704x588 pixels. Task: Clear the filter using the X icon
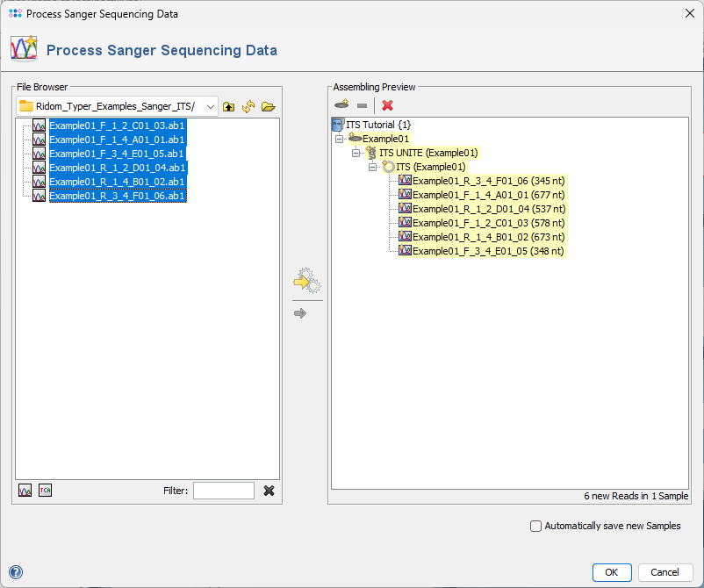269,490
